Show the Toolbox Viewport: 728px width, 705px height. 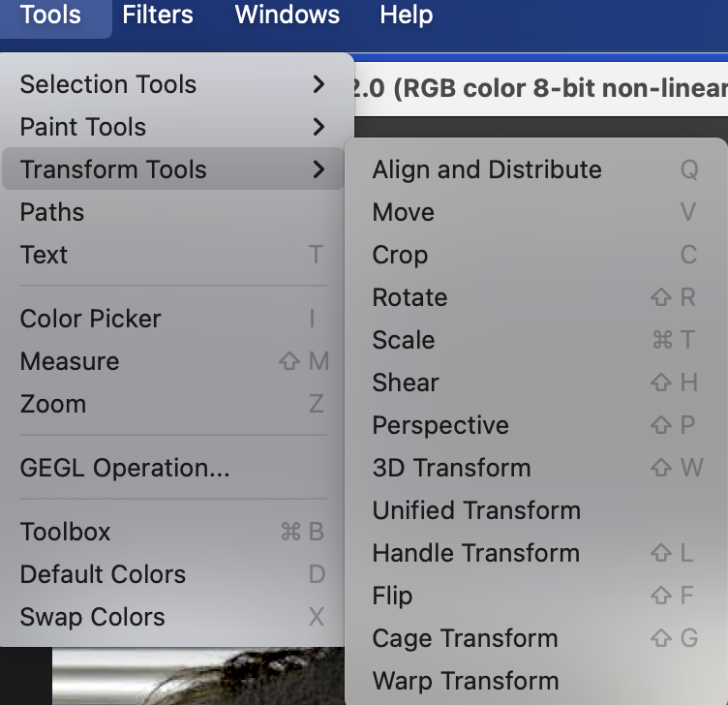coord(66,532)
